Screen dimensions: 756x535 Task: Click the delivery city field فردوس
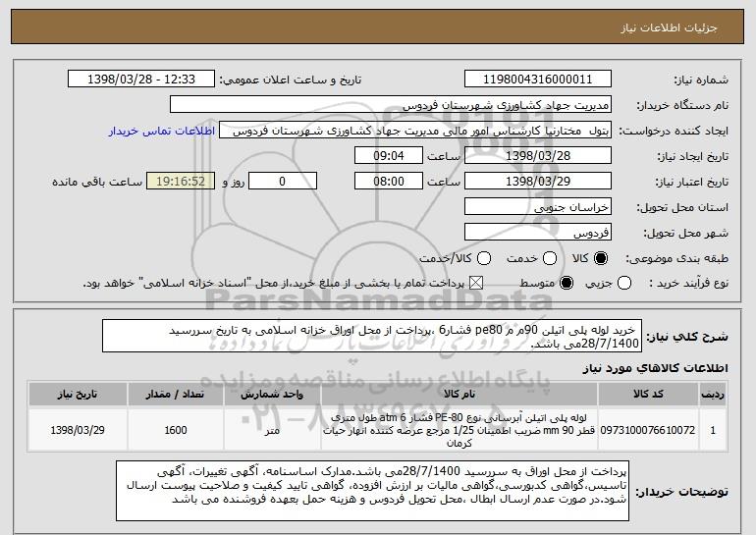(x=538, y=233)
